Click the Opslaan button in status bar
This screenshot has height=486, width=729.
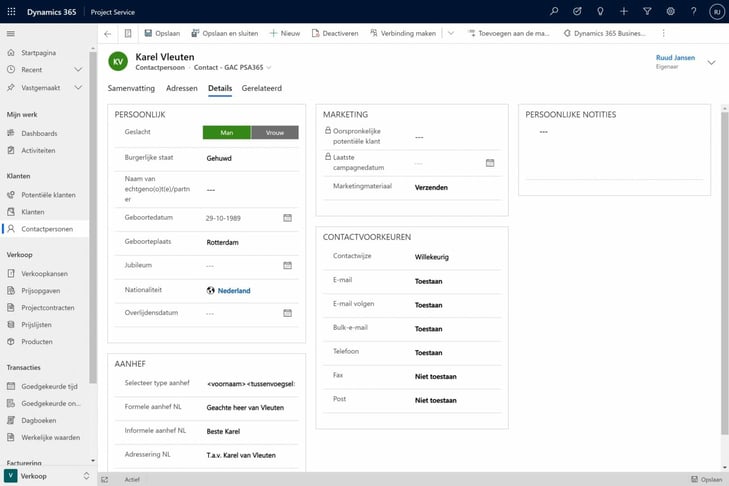coord(706,479)
